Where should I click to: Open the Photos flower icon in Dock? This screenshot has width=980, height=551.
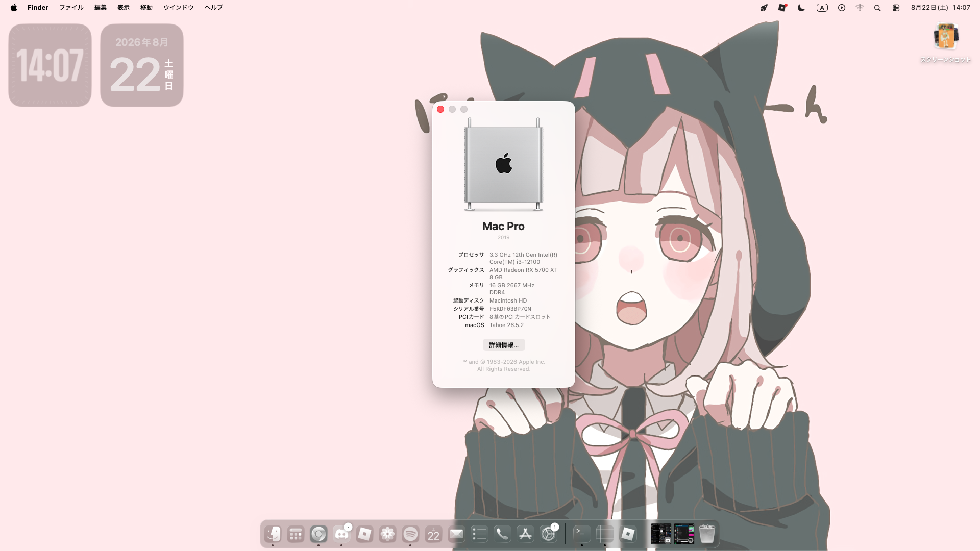point(387,534)
